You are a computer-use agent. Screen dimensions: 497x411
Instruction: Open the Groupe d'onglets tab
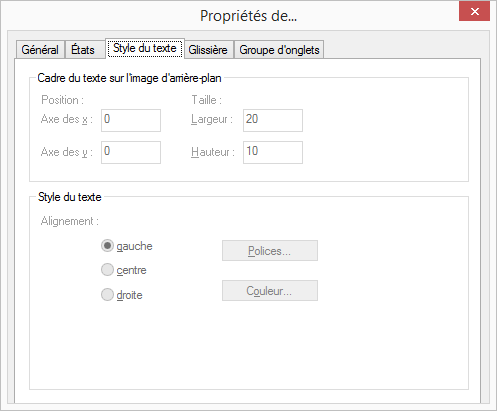pyautogui.click(x=279, y=50)
